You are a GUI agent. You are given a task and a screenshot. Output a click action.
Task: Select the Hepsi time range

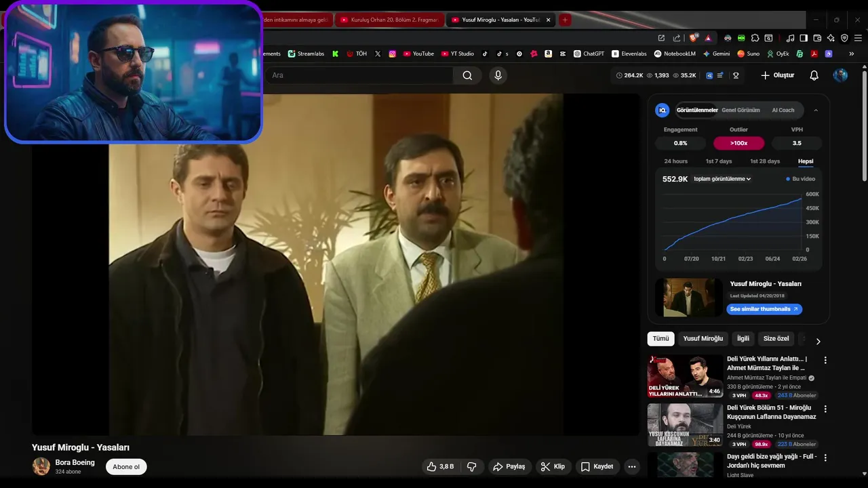tap(806, 161)
